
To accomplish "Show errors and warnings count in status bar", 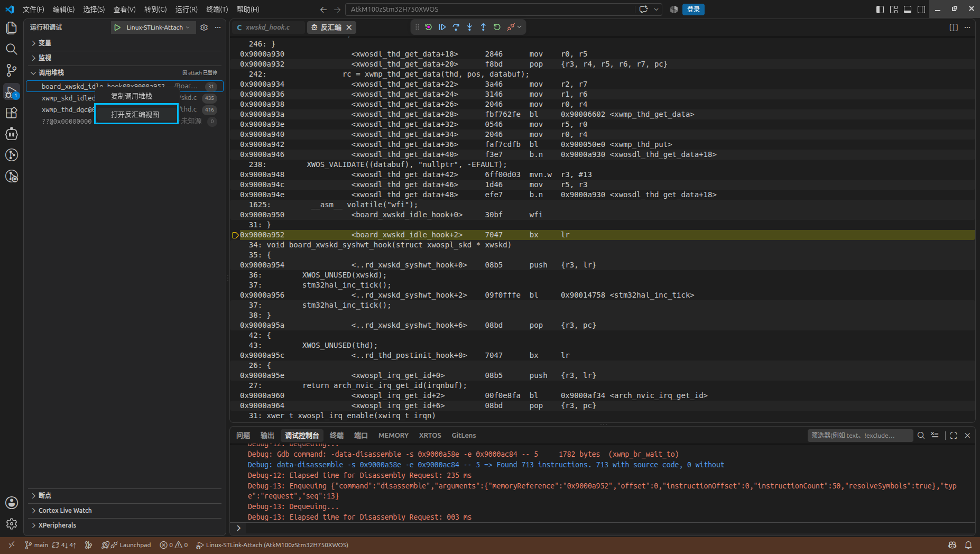I will click(174, 545).
